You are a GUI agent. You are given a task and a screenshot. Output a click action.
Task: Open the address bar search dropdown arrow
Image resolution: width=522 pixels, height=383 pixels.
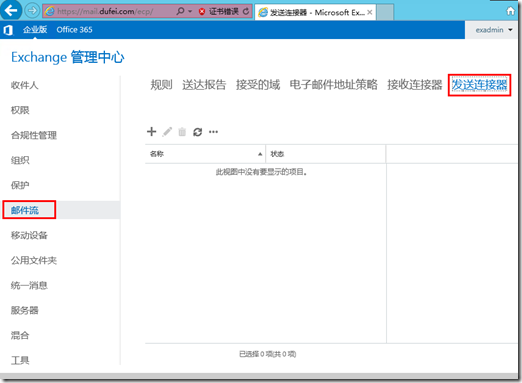pos(190,12)
